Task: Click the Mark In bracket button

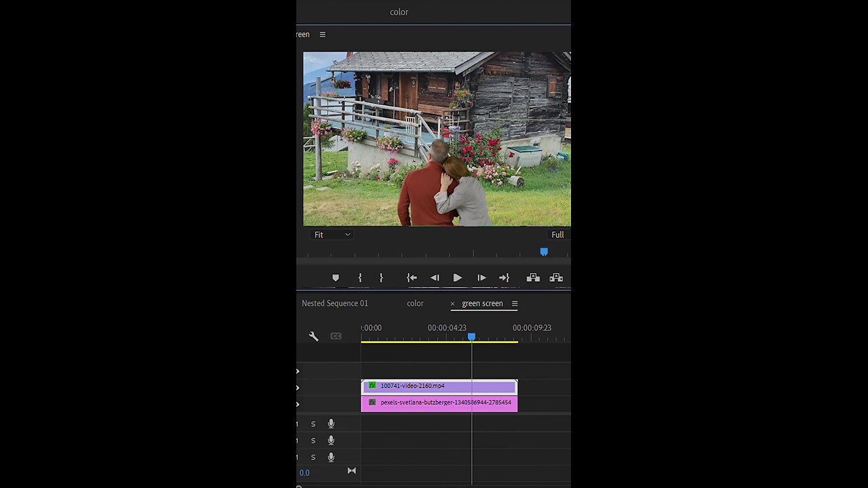Action: (x=360, y=278)
